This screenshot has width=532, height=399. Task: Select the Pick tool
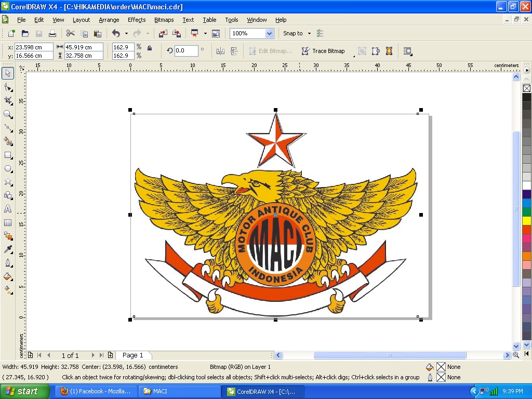click(8, 73)
